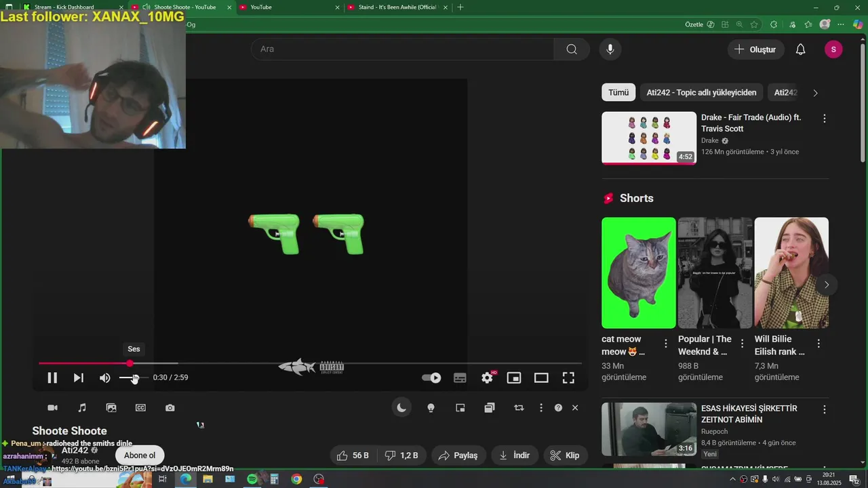
Task: Add this page to favorites star
Action: coord(754,24)
